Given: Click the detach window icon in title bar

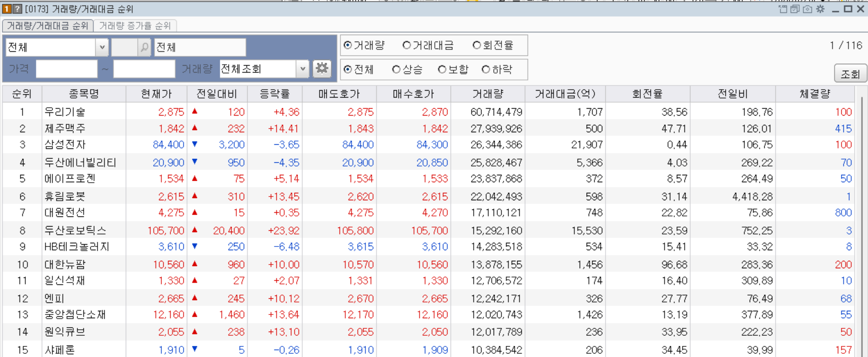Looking at the screenshot, I should [783, 9].
